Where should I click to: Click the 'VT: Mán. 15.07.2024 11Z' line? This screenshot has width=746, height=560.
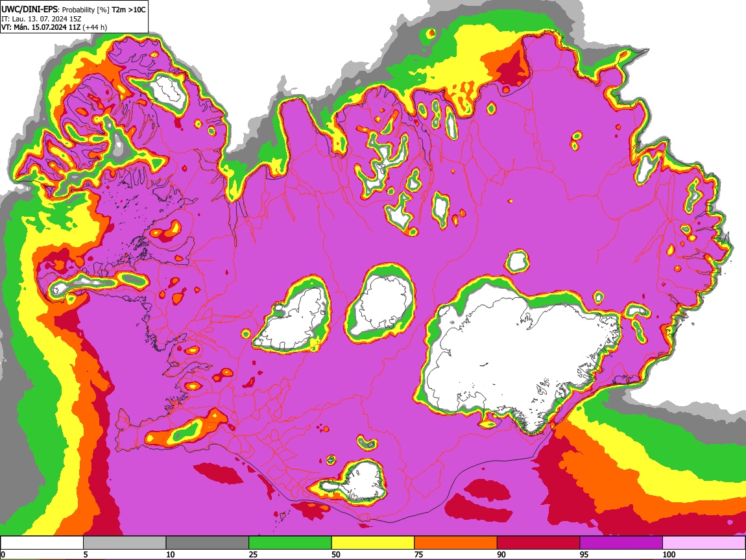click(42, 27)
